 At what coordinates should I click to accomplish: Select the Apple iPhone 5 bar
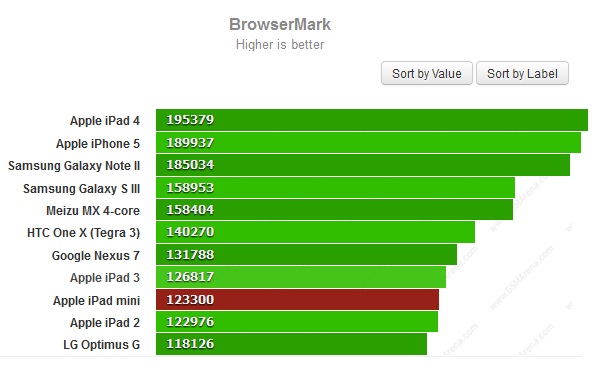pyautogui.click(x=368, y=143)
